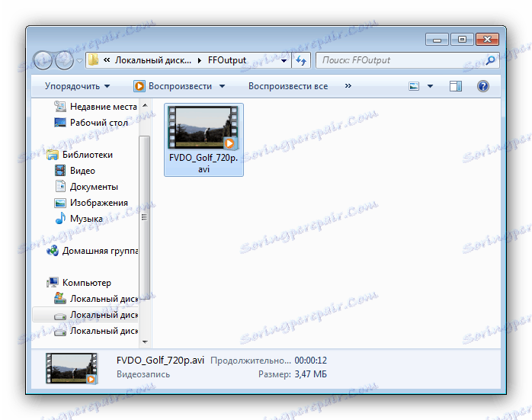Click the magnifier search icon
Viewport: 532px width, 420px height.
(491, 60)
